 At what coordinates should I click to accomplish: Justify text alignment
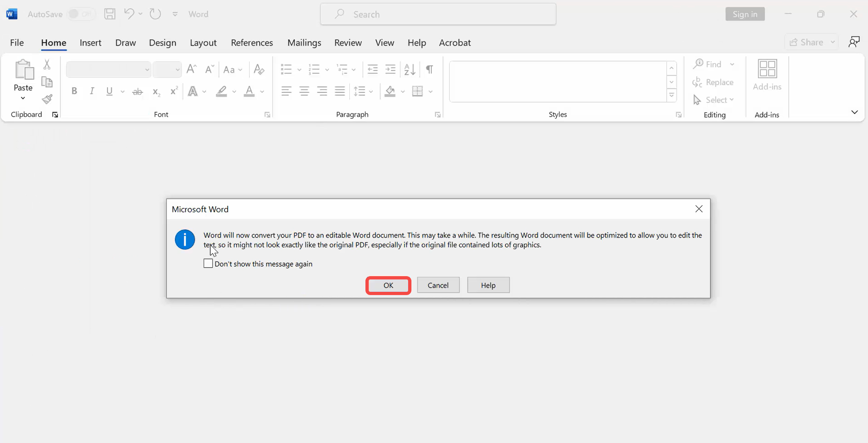[x=340, y=91]
